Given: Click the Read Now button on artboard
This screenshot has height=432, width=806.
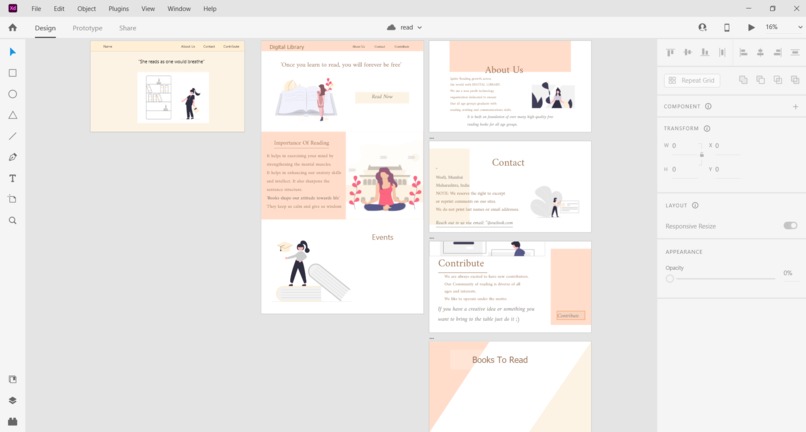Looking at the screenshot, I should tap(382, 97).
